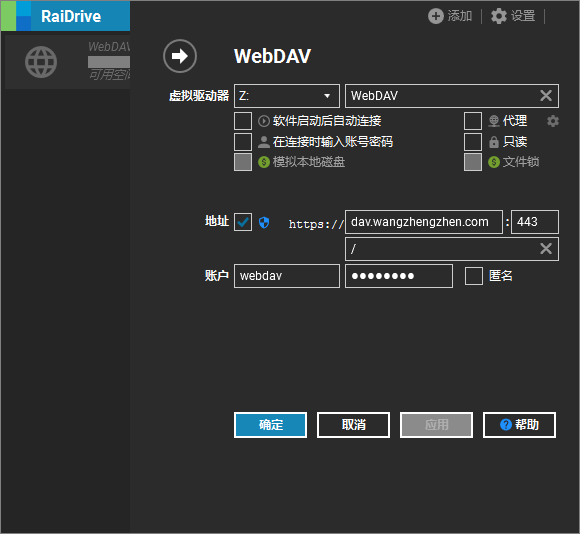The width and height of the screenshot is (580, 534).
Task: Click the 取消 cancel button
Action: coord(353,425)
